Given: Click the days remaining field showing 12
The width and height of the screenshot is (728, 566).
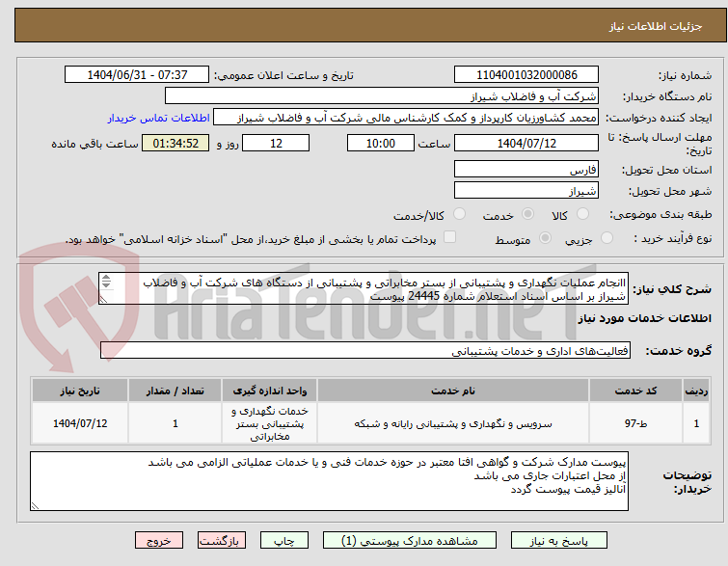Looking at the screenshot, I should (276, 143).
